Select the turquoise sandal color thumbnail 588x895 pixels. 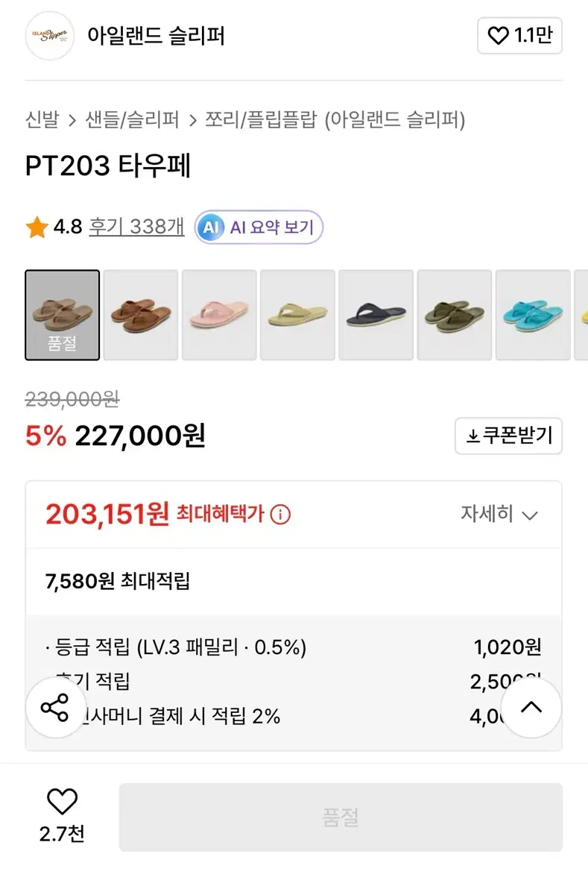533,315
